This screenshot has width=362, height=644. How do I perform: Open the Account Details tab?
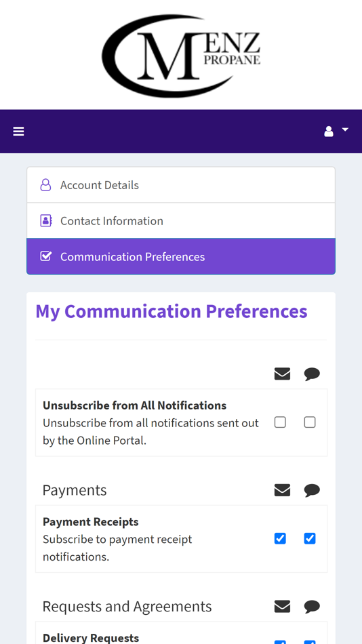pos(181,185)
